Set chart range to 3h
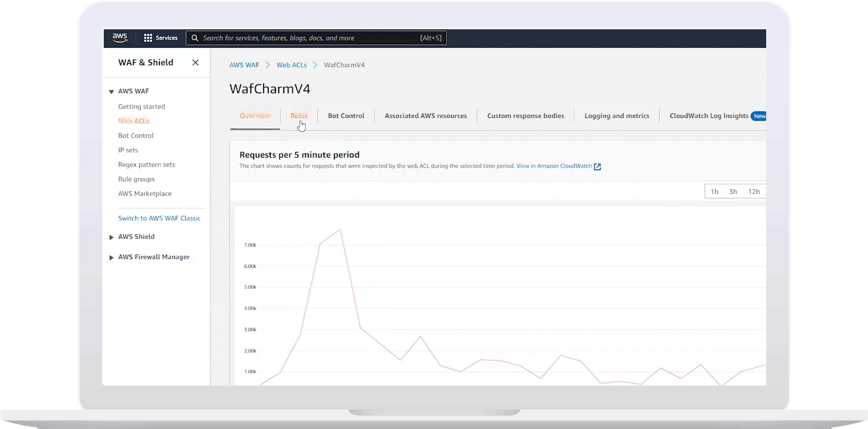Image resolution: width=868 pixels, height=429 pixels. coord(733,192)
